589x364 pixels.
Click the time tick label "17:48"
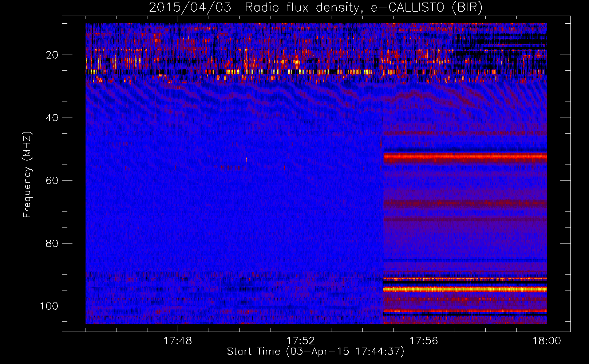click(x=178, y=341)
